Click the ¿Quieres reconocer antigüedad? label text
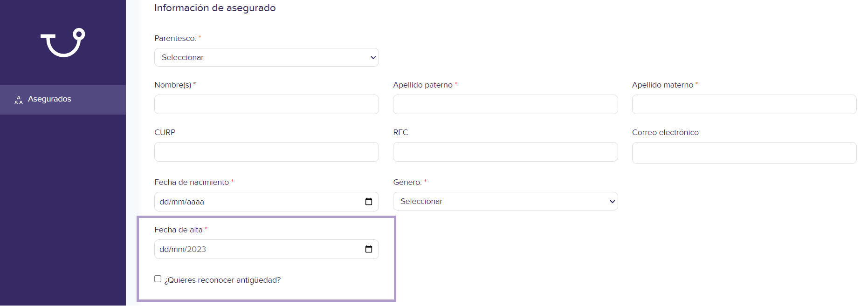Viewport: 868px width, 306px height. [222, 280]
